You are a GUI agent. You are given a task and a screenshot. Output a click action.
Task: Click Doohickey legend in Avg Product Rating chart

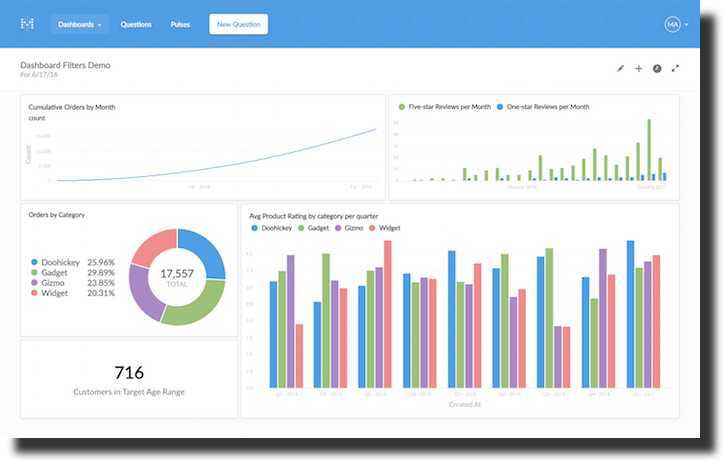(x=272, y=228)
